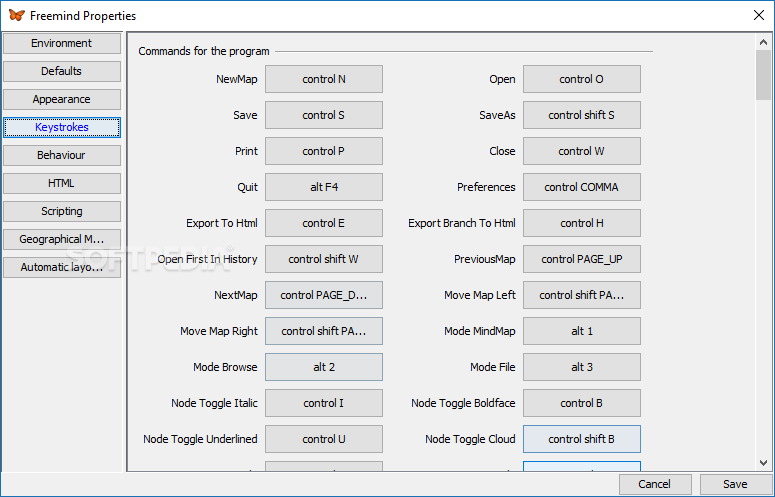Edit the Export Branch To Html shortcut
The height and width of the screenshot is (497, 775).
point(582,223)
